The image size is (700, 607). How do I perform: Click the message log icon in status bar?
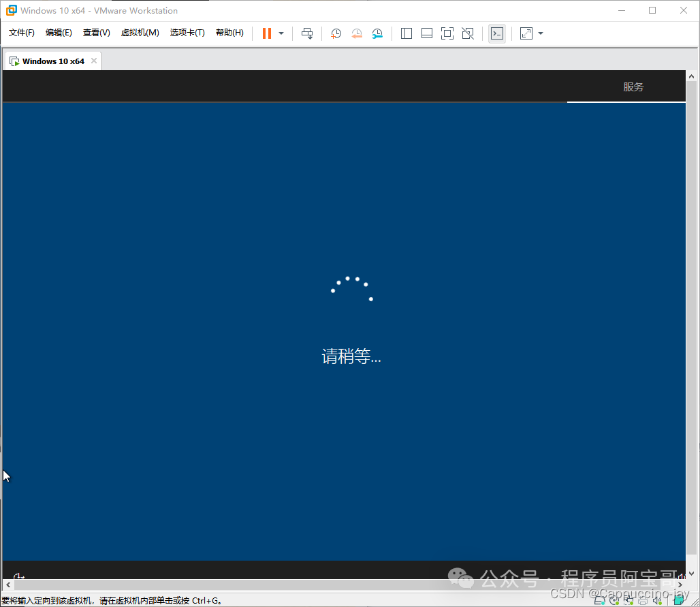(679, 601)
